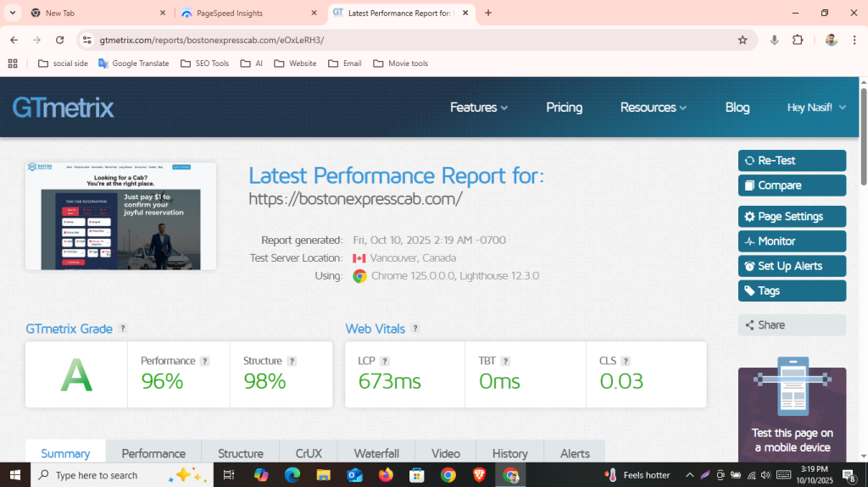Click the help icon next to GTmetrix Grade
Screen dimensions: 868x487
(123, 329)
